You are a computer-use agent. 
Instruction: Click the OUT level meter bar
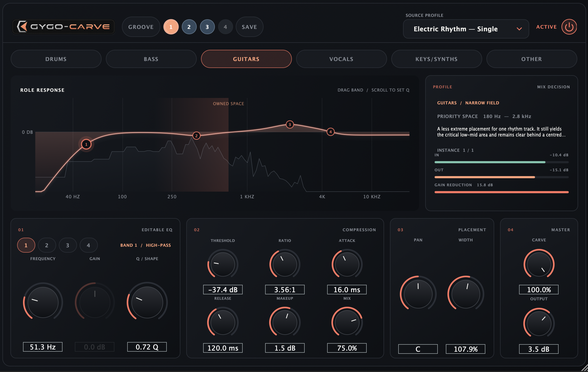(x=501, y=177)
